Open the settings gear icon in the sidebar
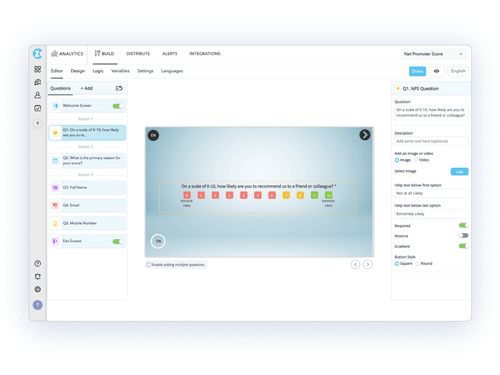Screen dimensions: 500x375 (x=38, y=276)
